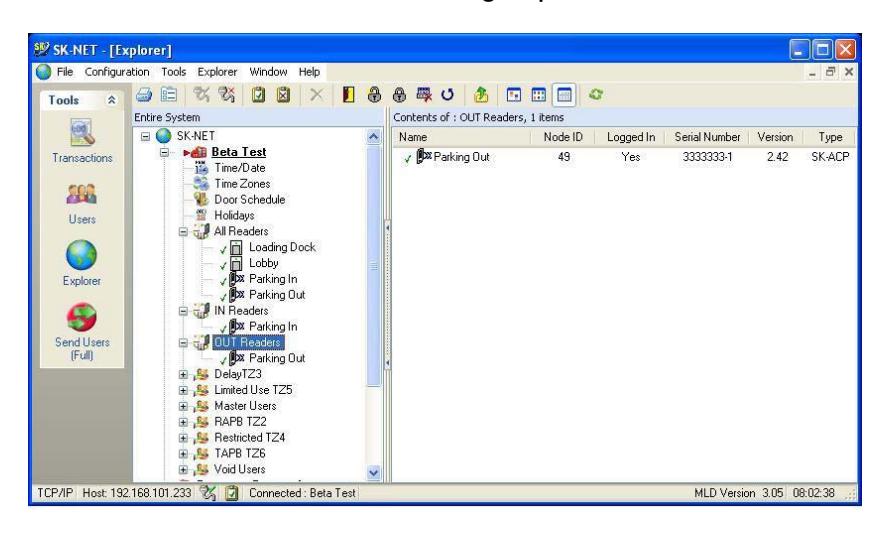Collapse the IN Readers group
This screenshot has width=886, height=535.
183,311
